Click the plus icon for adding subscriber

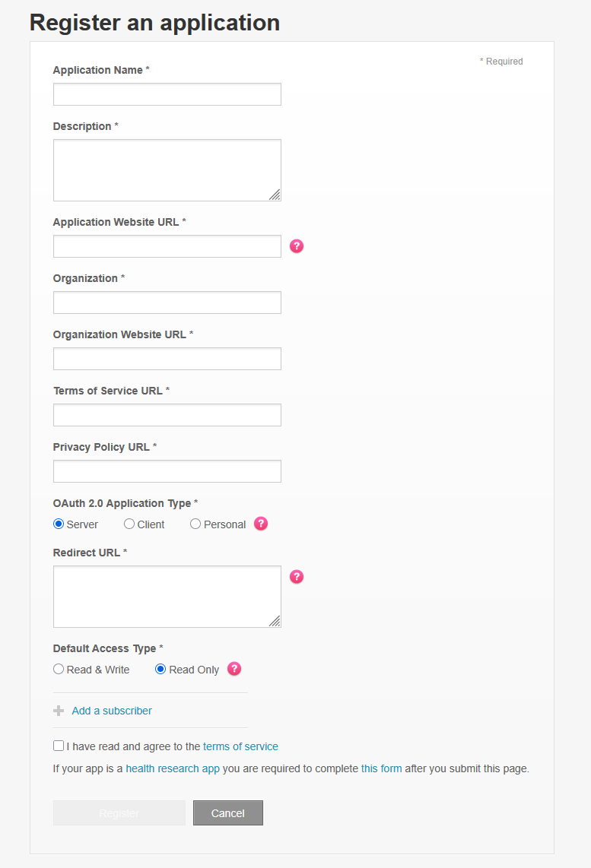point(59,711)
